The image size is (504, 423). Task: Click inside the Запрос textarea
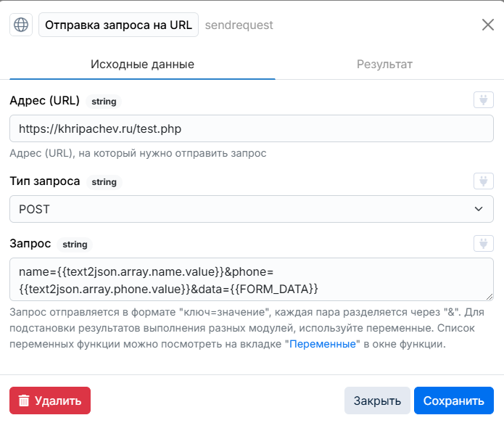point(252,279)
